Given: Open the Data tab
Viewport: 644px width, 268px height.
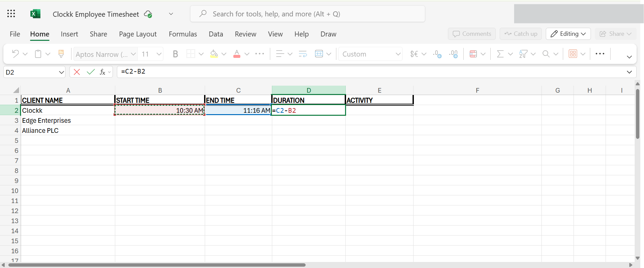Looking at the screenshot, I should point(216,34).
